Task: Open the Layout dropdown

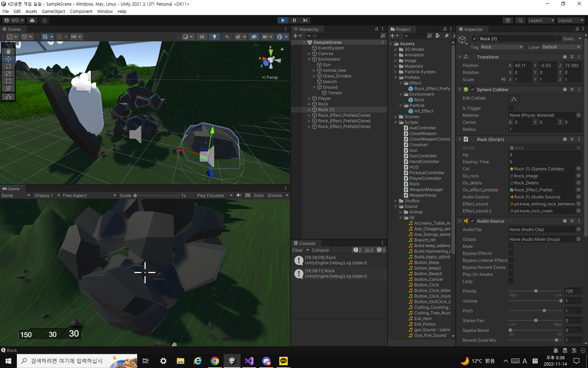Action: (571, 20)
